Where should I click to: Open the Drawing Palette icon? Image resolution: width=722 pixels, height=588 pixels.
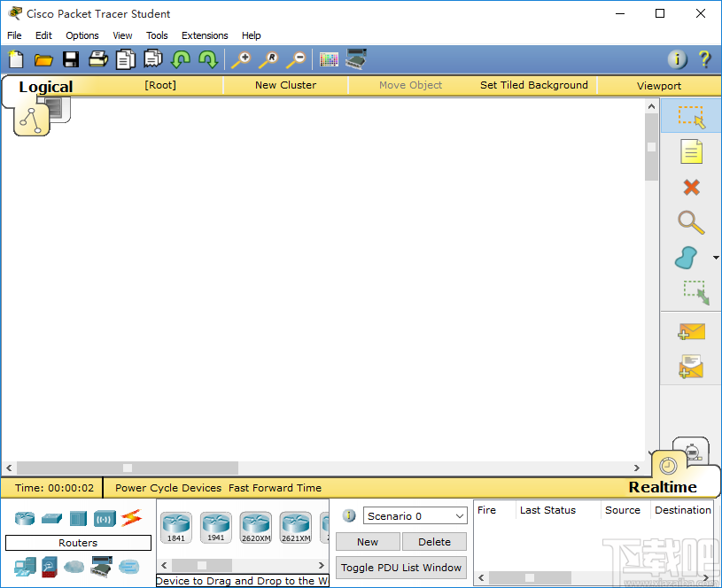point(329,60)
